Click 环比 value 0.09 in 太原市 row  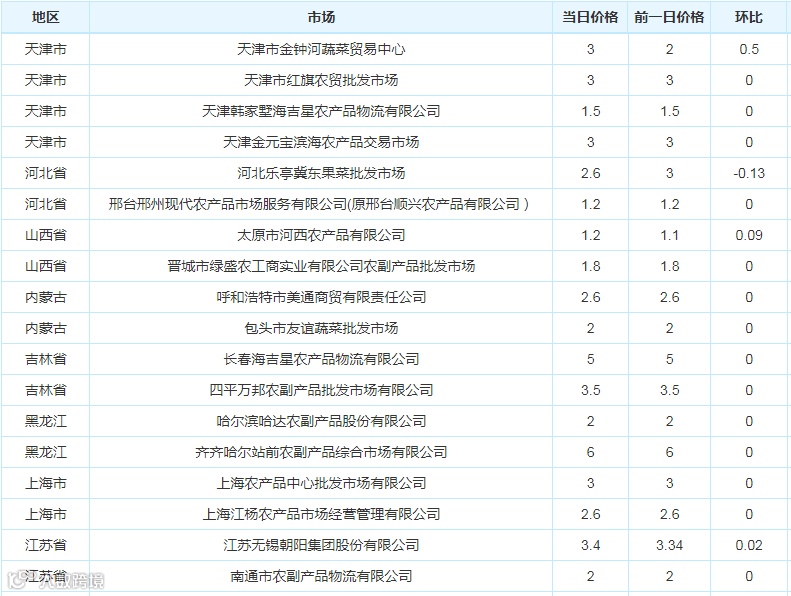tap(749, 235)
